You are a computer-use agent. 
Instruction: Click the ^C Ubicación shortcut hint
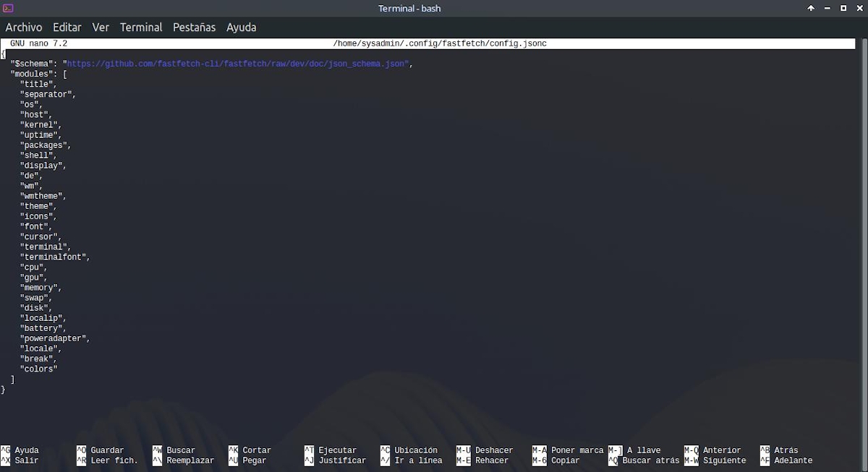pos(409,450)
